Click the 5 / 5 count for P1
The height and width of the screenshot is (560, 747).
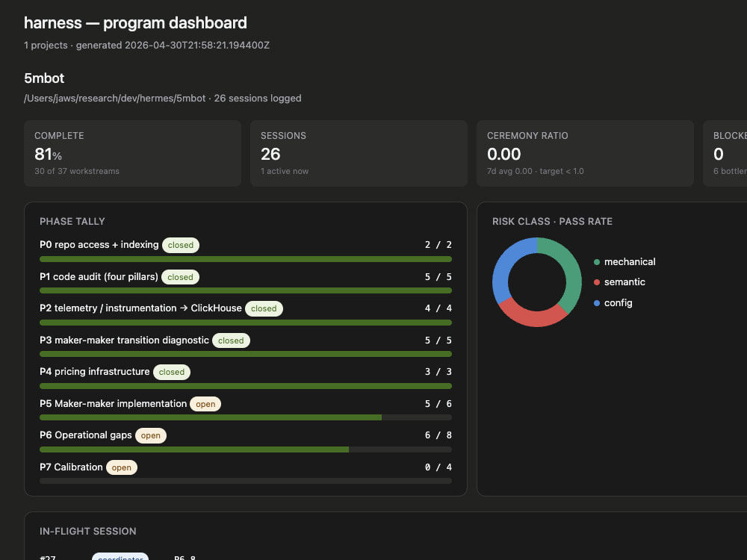coord(438,277)
